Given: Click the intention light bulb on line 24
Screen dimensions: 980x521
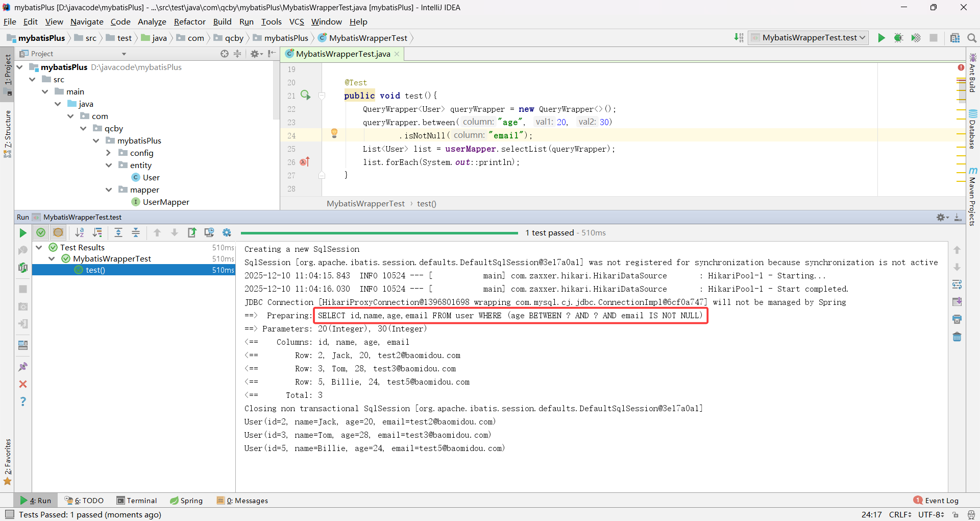Looking at the screenshot, I should pyautogui.click(x=334, y=134).
